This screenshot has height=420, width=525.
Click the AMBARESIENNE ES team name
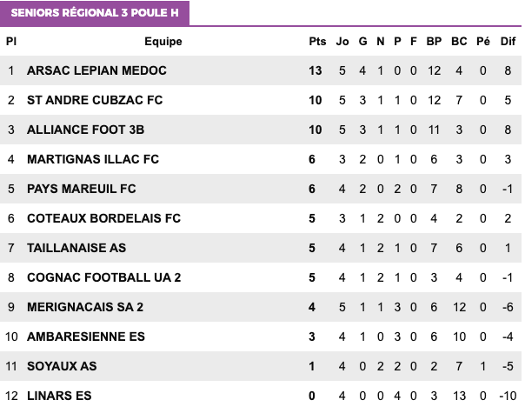tap(86, 337)
